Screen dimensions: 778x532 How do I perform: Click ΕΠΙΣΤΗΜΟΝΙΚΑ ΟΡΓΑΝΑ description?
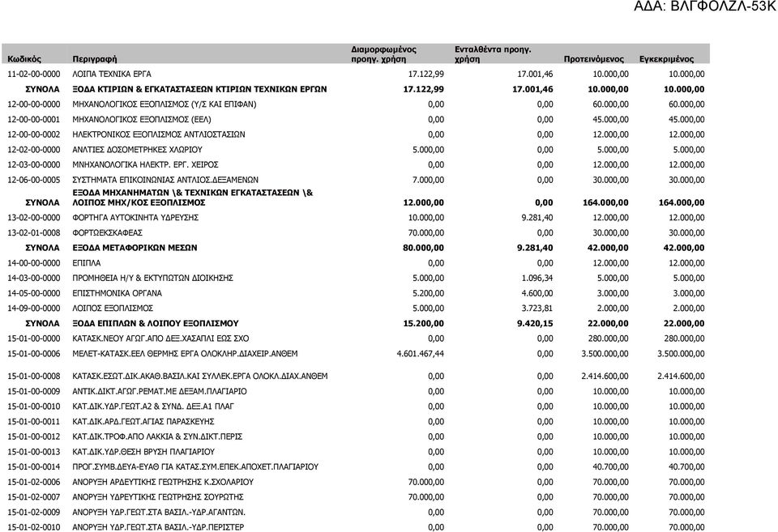117,293
